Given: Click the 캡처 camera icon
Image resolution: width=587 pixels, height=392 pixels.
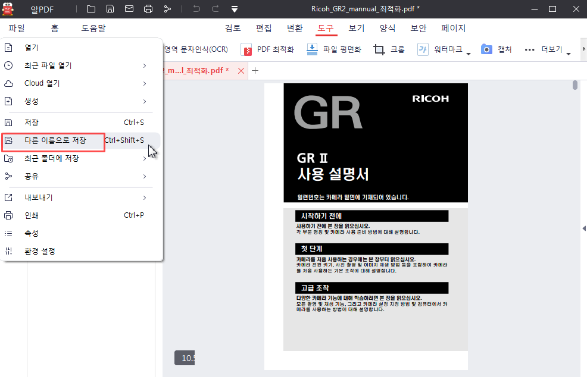Looking at the screenshot, I should tap(486, 49).
